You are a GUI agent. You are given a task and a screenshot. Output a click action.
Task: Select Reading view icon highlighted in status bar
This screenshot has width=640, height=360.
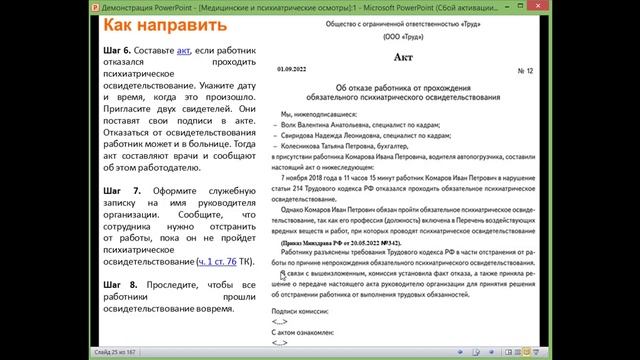(x=527, y=352)
